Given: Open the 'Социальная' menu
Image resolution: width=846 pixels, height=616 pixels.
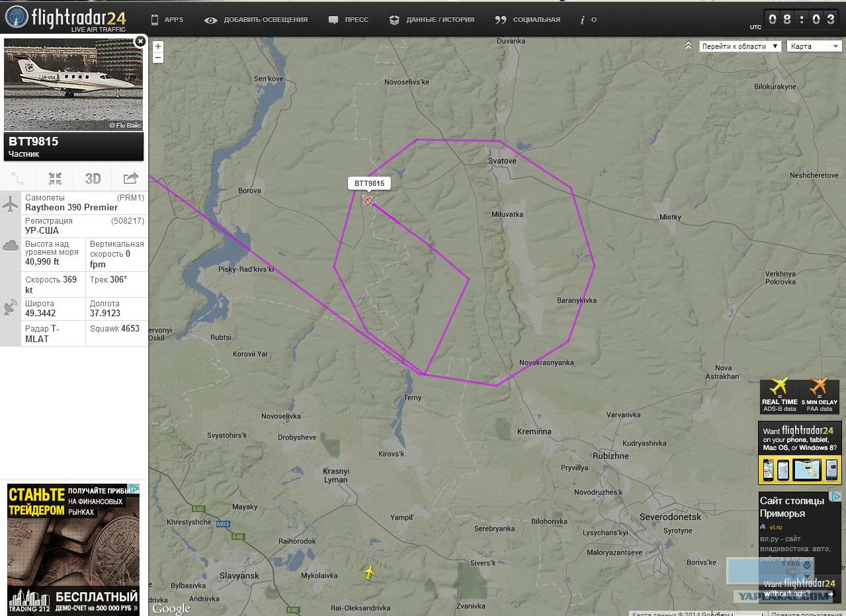Looking at the screenshot, I should 527,20.
